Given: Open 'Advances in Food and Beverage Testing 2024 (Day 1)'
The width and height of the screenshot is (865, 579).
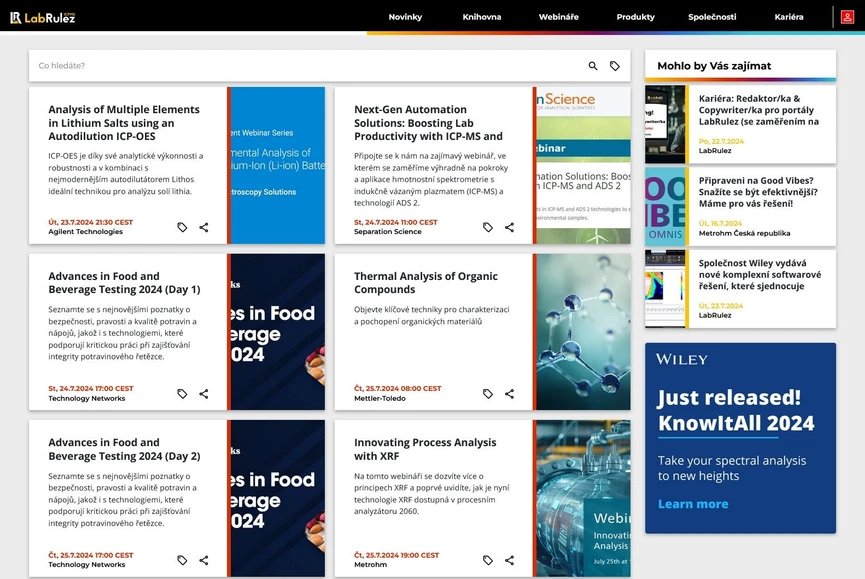Looking at the screenshot, I should click(x=124, y=283).
